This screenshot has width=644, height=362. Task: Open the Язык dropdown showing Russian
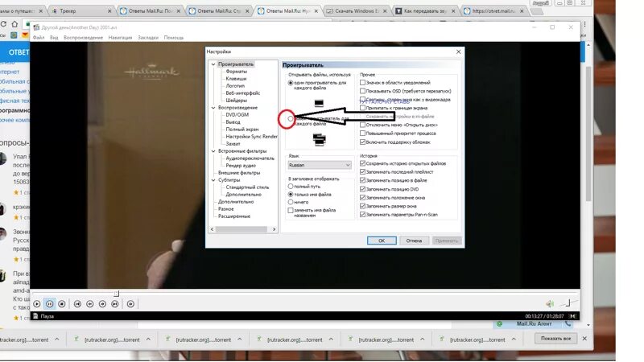click(319, 165)
